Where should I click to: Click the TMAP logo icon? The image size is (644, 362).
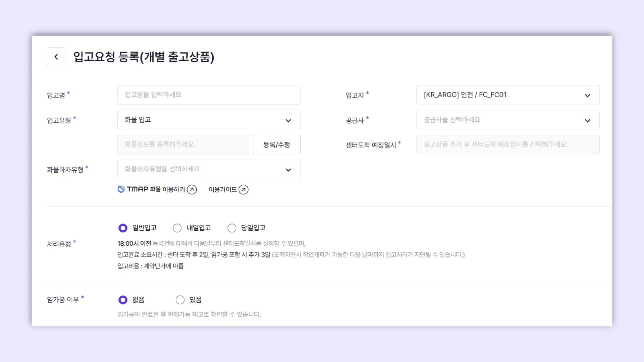coord(121,189)
